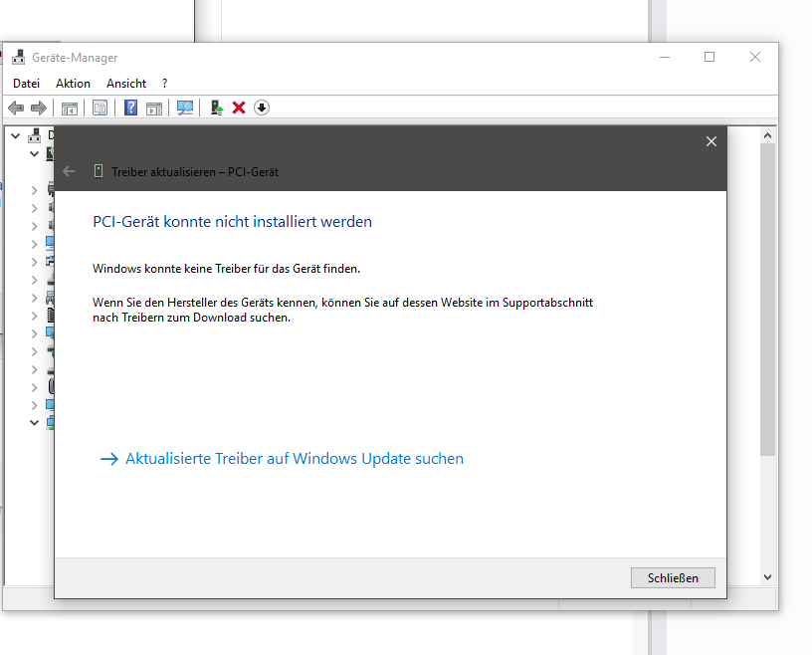Click the Forward arrow in Geräte-Manager toolbar

[x=39, y=108]
